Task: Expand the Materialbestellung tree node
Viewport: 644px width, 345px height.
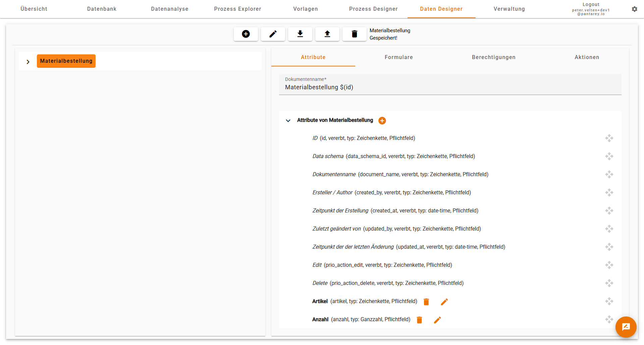Action: point(28,62)
